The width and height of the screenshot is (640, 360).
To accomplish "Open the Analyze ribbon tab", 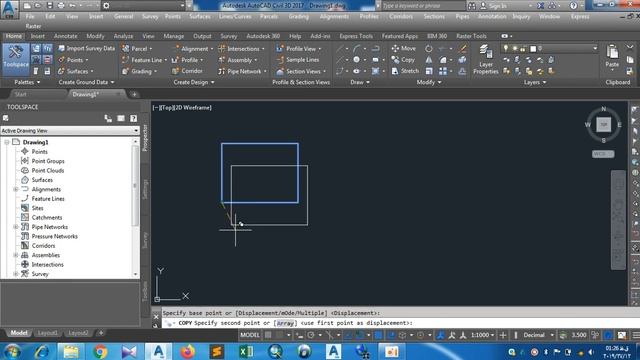I will point(123,36).
